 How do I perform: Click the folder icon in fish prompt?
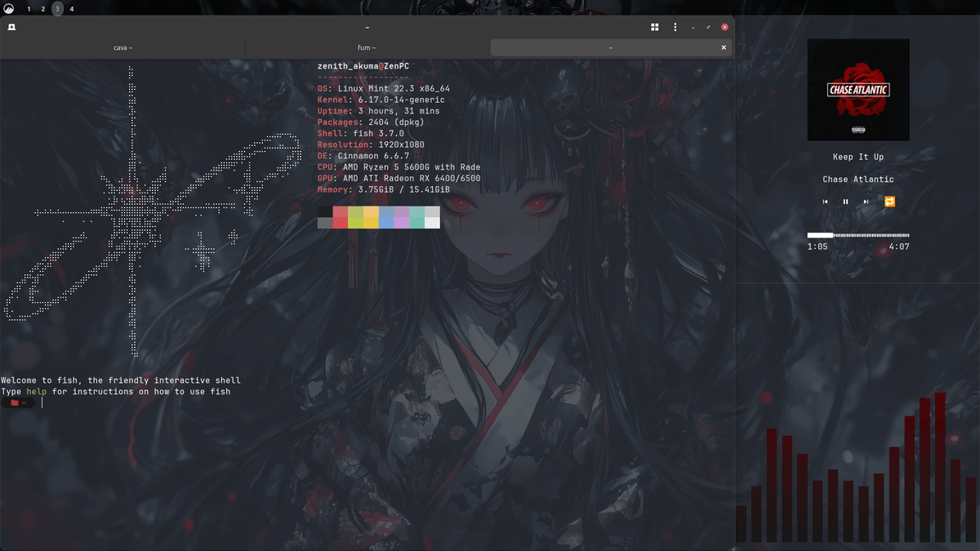pos(15,402)
